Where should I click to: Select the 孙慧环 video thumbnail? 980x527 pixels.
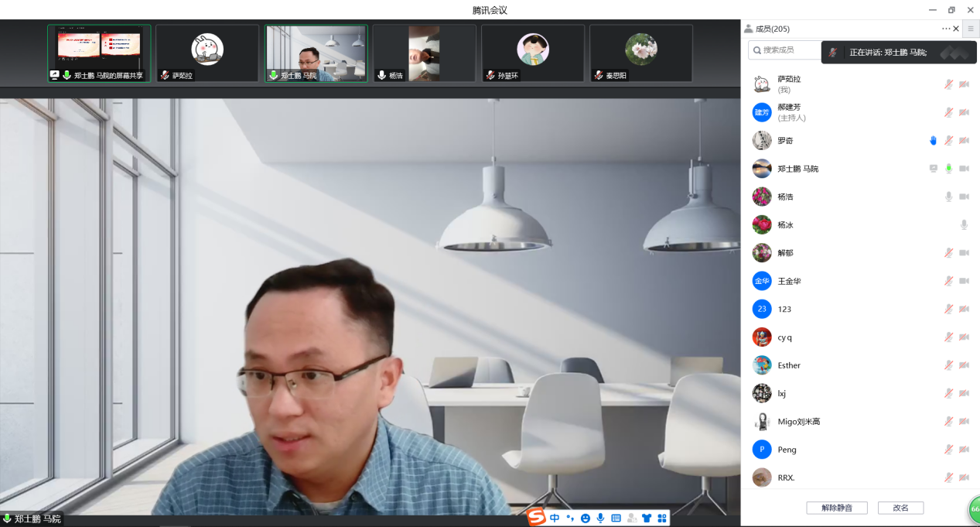532,53
